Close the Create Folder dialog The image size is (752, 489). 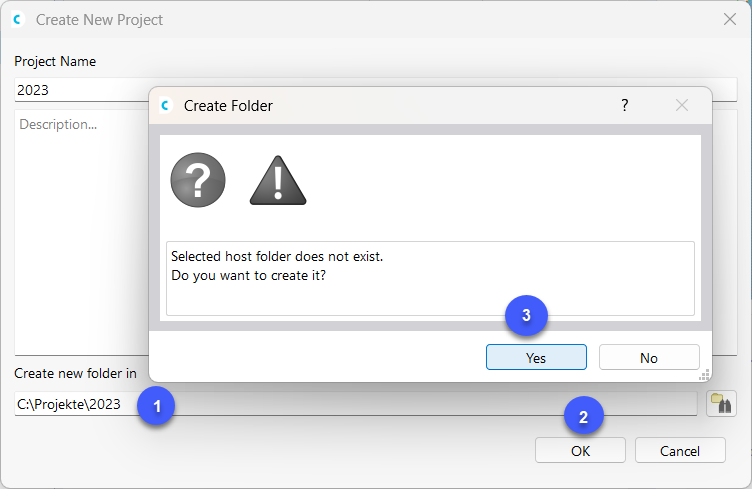click(x=682, y=105)
